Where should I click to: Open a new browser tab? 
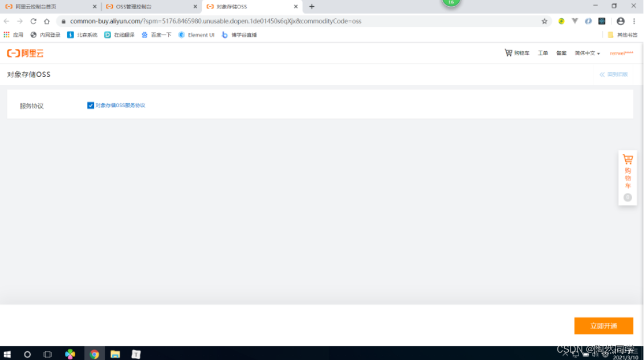pos(312,7)
